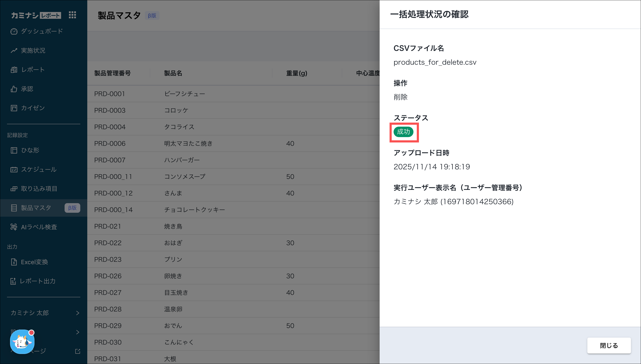
Task: Expand the settings row chevron below user name
Action: point(77,332)
